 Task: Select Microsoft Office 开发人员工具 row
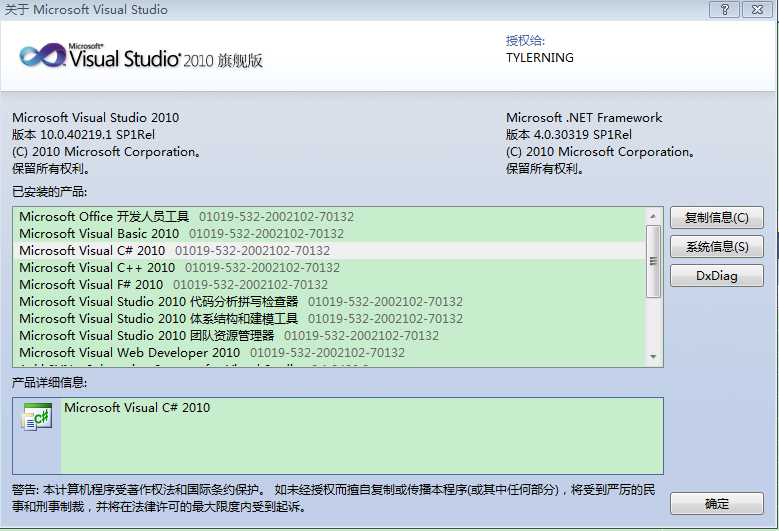(329, 217)
